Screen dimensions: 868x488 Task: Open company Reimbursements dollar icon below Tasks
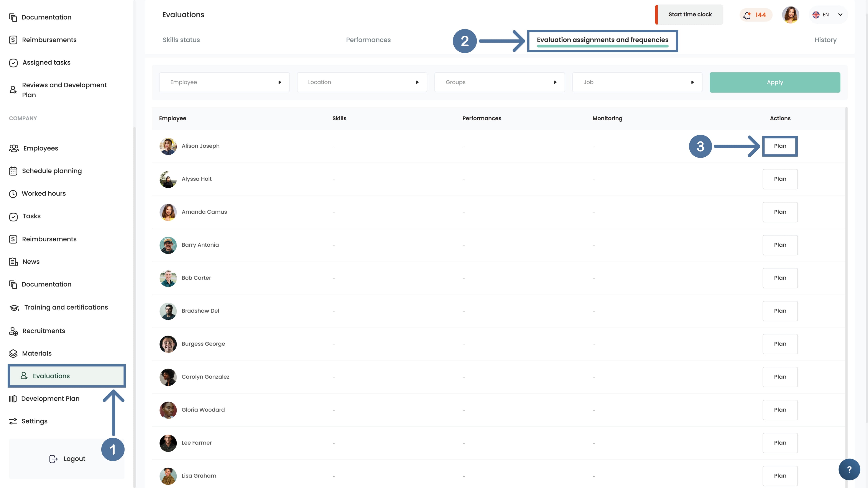[13, 239]
